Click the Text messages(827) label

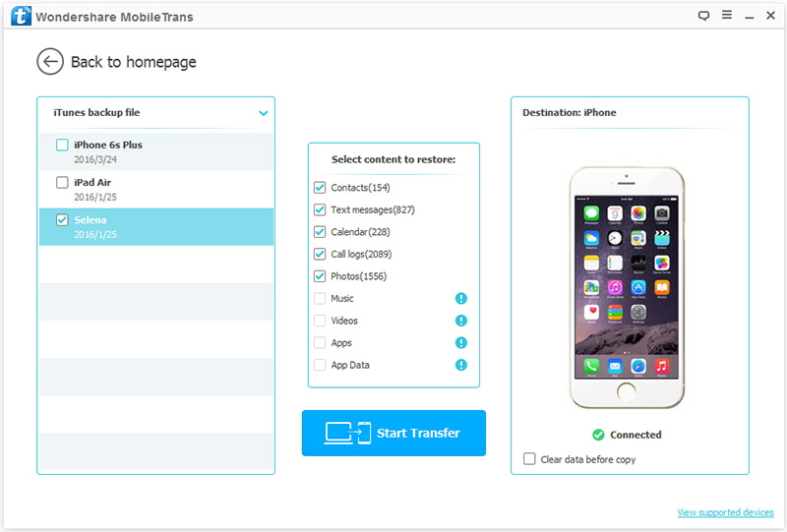(373, 209)
